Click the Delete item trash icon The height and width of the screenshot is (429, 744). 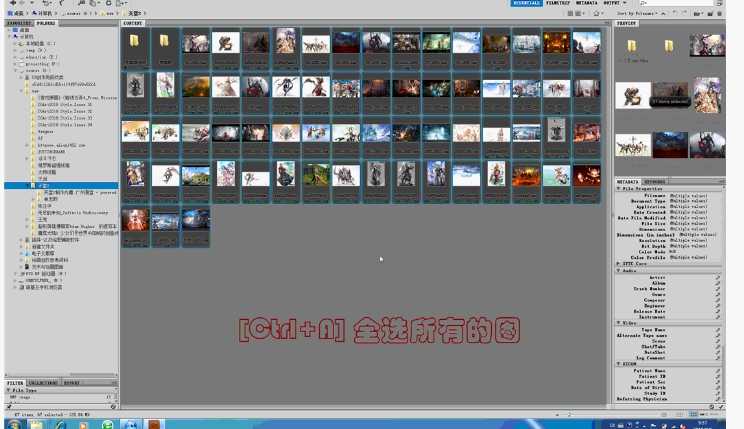pyautogui.click(x=720, y=14)
